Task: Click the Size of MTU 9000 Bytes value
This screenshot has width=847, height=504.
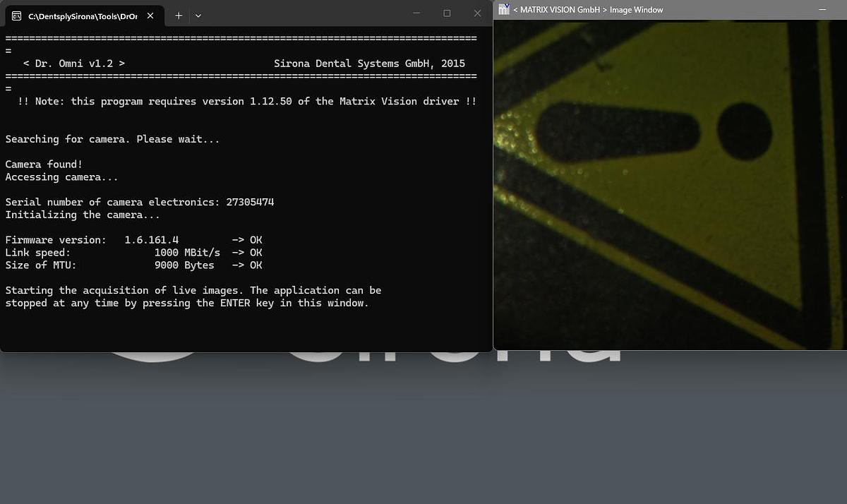Action: [x=184, y=265]
